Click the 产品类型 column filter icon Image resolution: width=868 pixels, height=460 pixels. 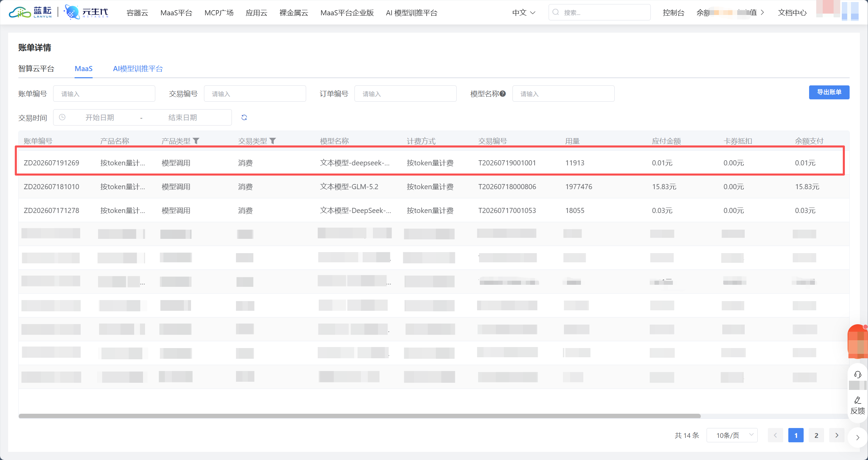point(196,141)
